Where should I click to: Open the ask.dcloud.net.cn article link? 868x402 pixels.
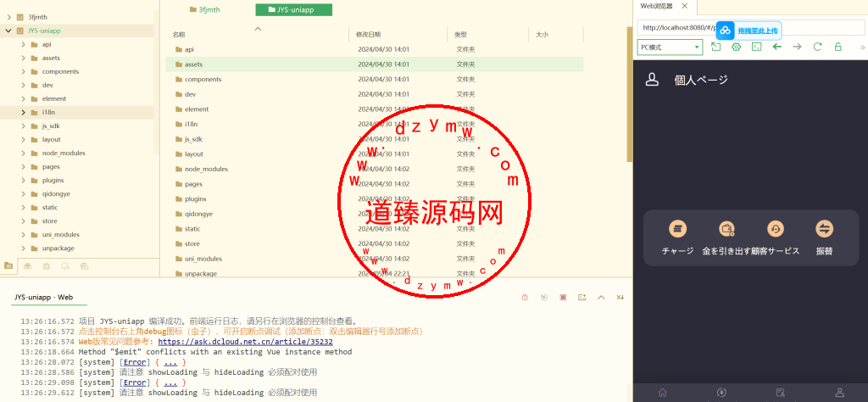(246, 342)
